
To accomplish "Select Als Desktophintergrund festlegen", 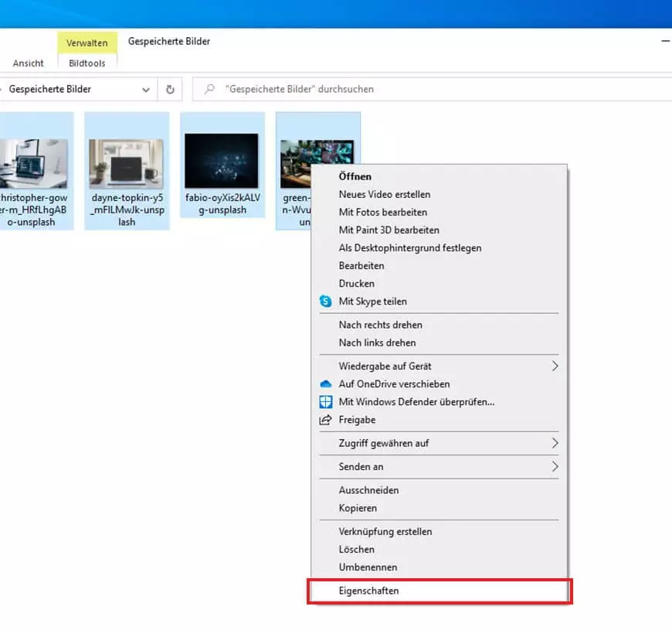I will tap(409, 248).
